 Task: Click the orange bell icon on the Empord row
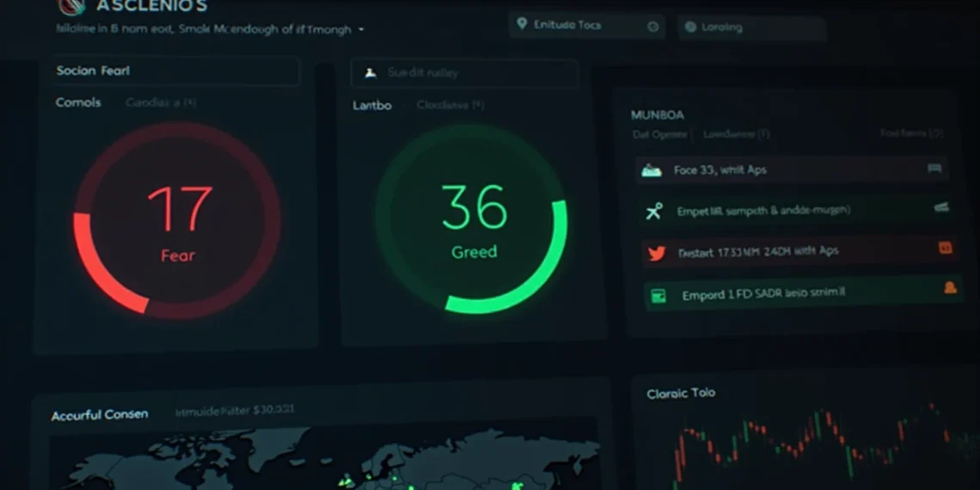click(x=950, y=288)
